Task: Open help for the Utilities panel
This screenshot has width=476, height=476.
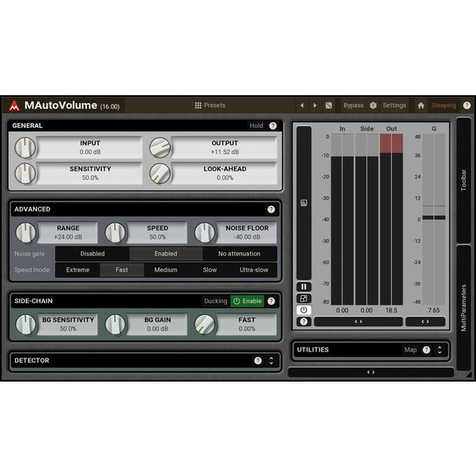Action: 426,350
